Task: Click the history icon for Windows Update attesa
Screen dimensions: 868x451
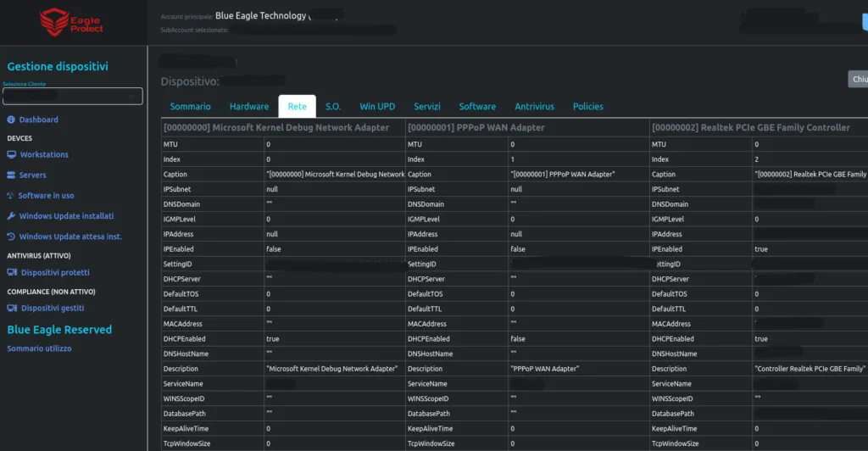Action: point(11,237)
